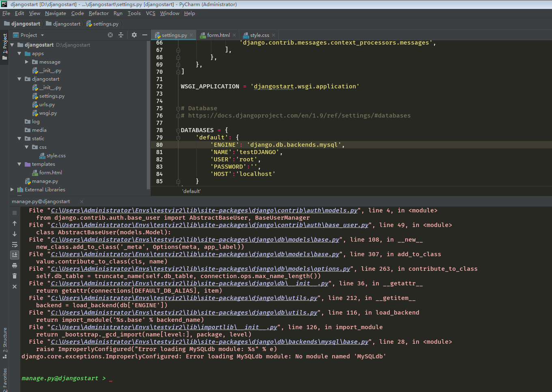The height and width of the screenshot is (392, 552).
Task: Collapse the css folder
Action: click(x=27, y=147)
